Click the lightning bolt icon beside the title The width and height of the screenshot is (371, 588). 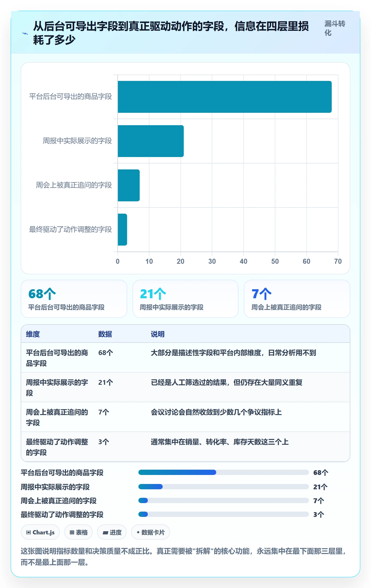click(x=25, y=33)
